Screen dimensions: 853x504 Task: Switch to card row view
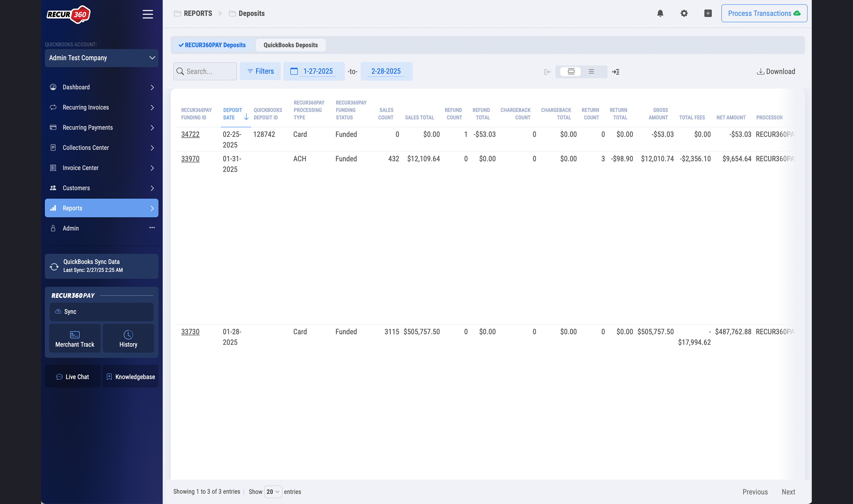(571, 71)
